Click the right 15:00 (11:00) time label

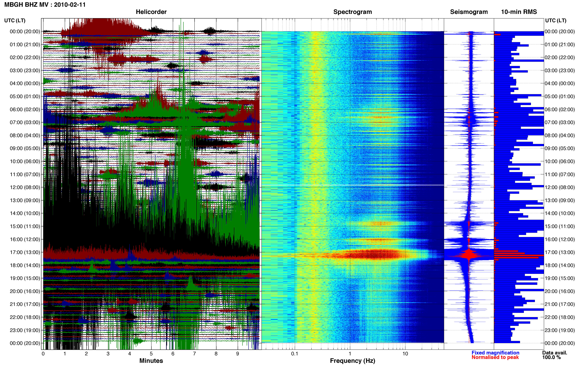(x=560, y=226)
